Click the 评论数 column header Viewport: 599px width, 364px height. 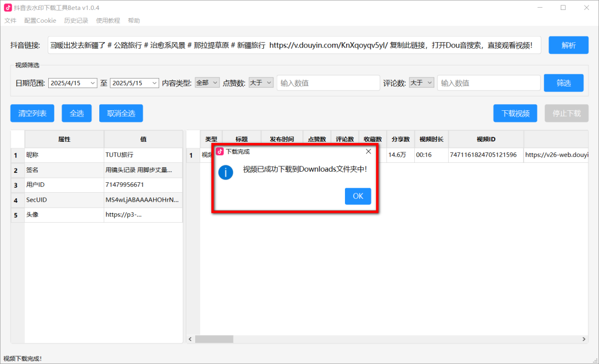pos(345,139)
